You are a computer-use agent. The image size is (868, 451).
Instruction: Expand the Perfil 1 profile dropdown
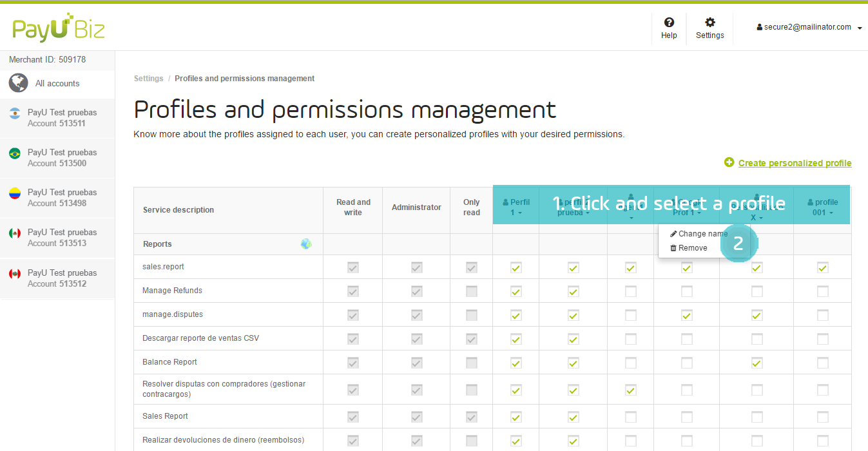tap(516, 207)
